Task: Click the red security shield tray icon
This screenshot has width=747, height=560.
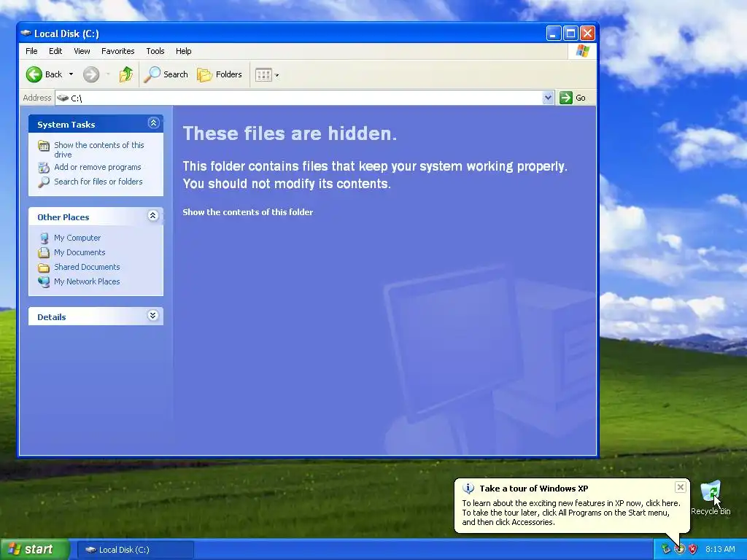Action: [693, 549]
